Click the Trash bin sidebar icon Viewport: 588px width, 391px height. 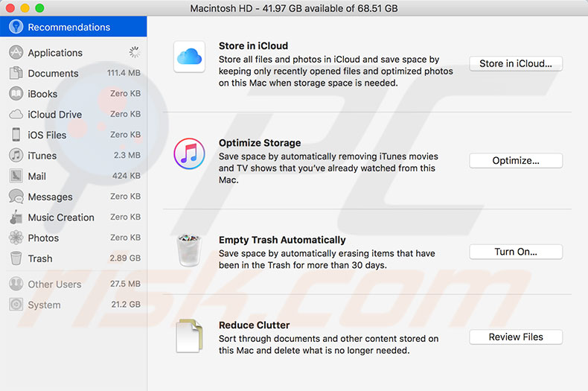pos(16,258)
